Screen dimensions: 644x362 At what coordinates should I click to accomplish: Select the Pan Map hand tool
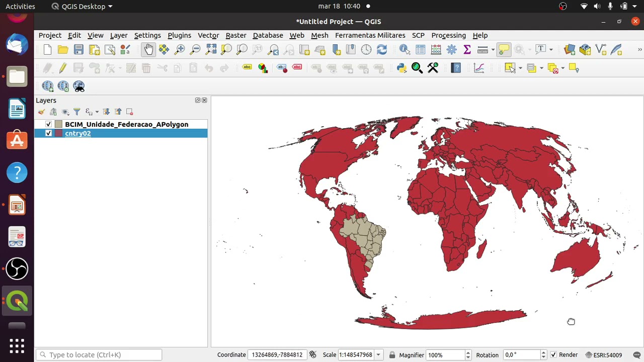(x=148, y=50)
